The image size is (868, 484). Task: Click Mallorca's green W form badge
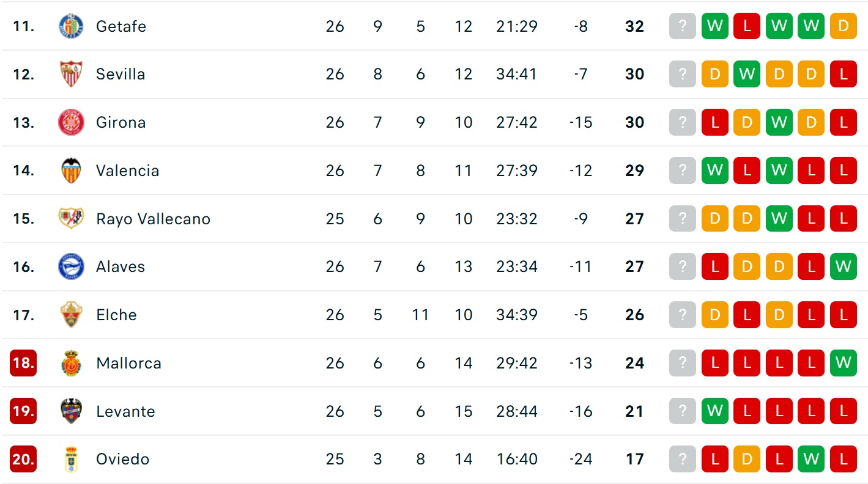(843, 363)
